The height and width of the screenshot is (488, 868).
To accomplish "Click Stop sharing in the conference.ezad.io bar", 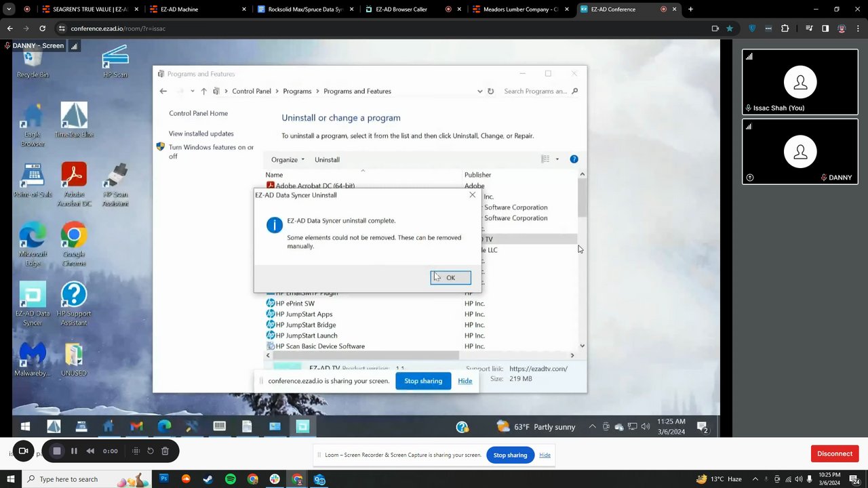I will tap(423, 381).
